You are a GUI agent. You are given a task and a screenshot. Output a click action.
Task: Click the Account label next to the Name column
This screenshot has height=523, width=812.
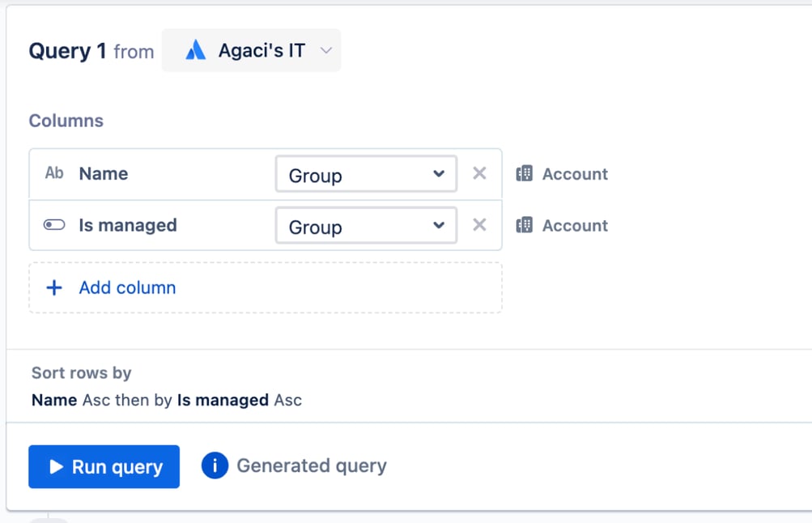[575, 174]
